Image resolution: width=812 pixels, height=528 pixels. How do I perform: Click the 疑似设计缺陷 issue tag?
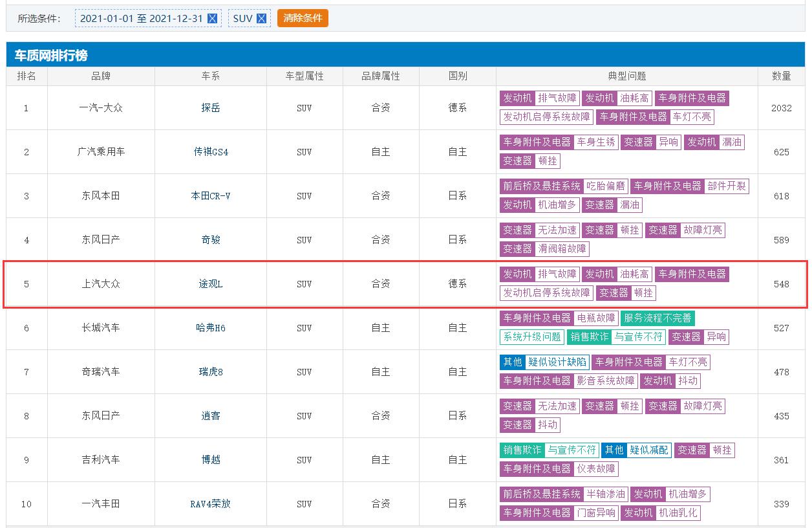(x=557, y=362)
